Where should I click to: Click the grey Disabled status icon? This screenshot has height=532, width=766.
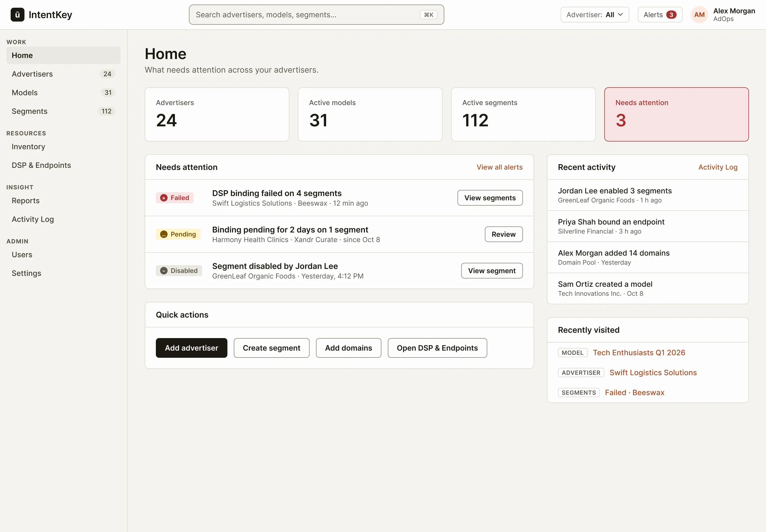tap(164, 271)
